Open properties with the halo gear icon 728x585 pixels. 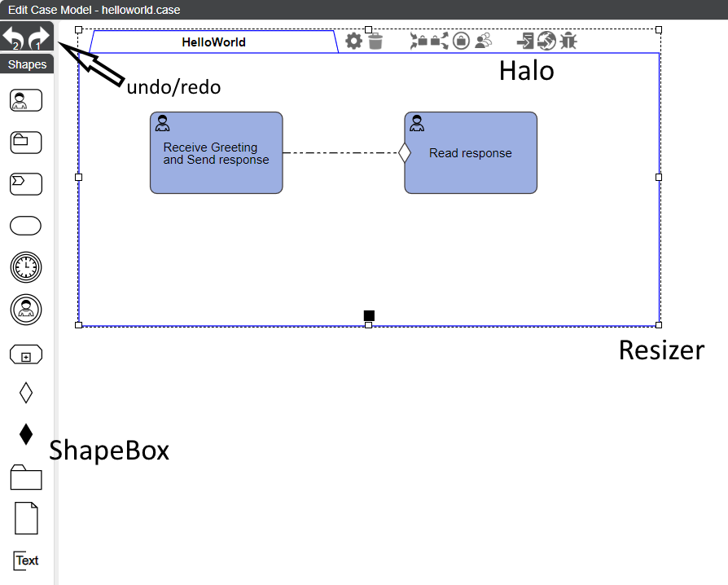(x=353, y=41)
